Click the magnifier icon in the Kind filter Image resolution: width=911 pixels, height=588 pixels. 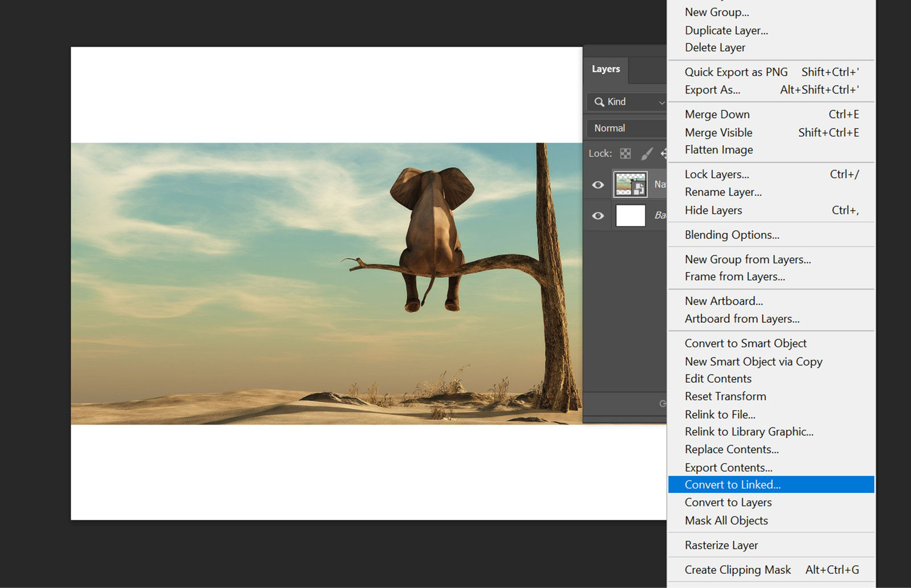tap(600, 102)
